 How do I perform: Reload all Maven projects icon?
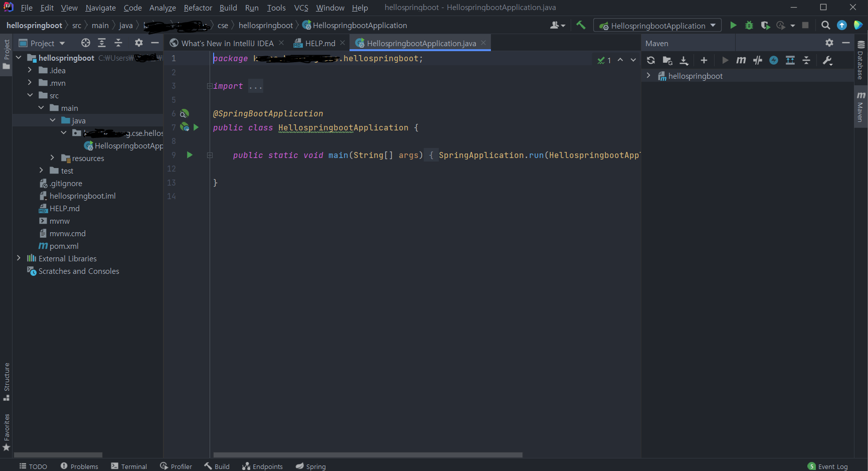tap(651, 60)
